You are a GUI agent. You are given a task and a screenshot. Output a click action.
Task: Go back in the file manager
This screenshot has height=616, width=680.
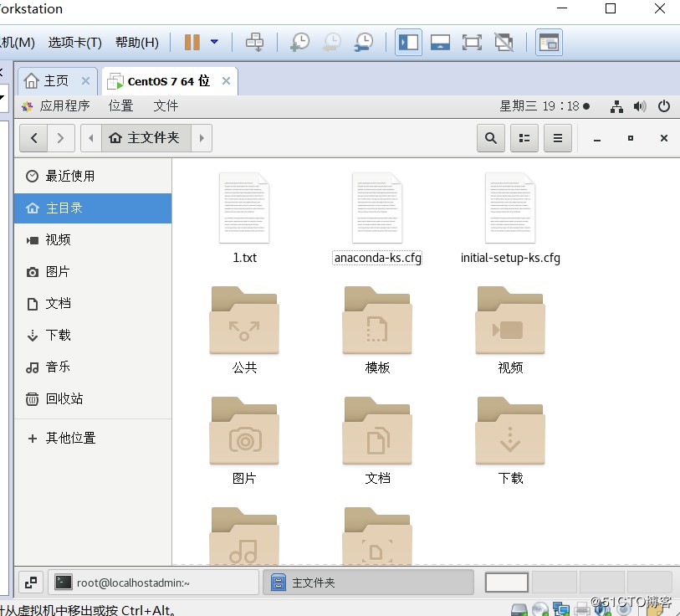click(x=33, y=138)
